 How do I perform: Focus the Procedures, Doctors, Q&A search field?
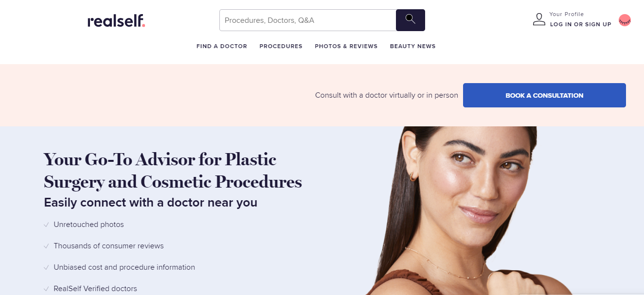[x=308, y=20]
